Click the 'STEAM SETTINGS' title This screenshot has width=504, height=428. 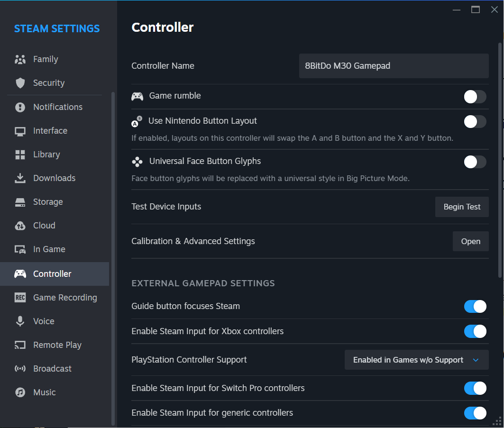click(x=57, y=29)
